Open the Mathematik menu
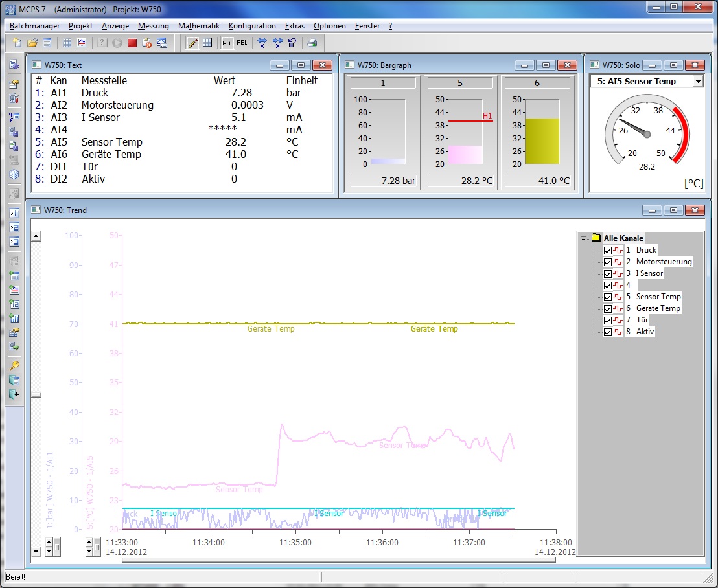This screenshot has width=718, height=588. tap(198, 26)
